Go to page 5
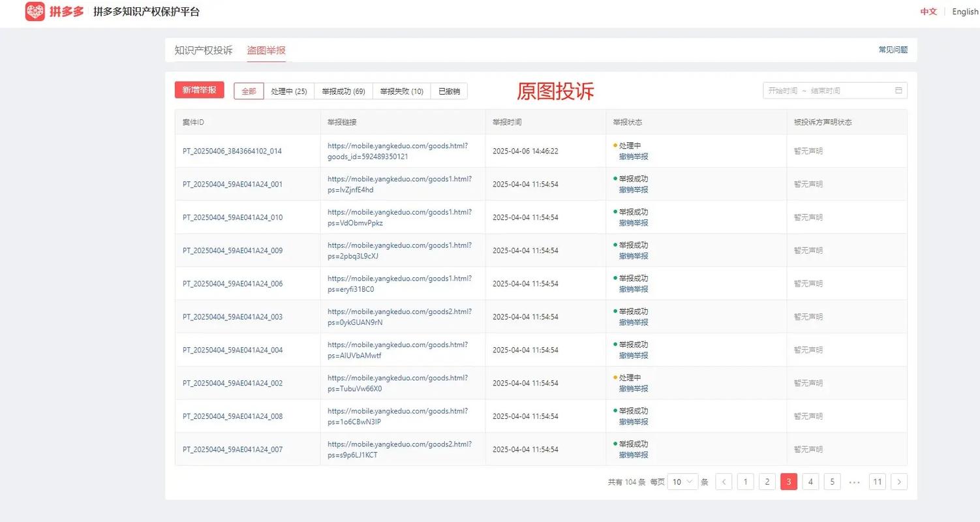This screenshot has width=980, height=522. 833,482
